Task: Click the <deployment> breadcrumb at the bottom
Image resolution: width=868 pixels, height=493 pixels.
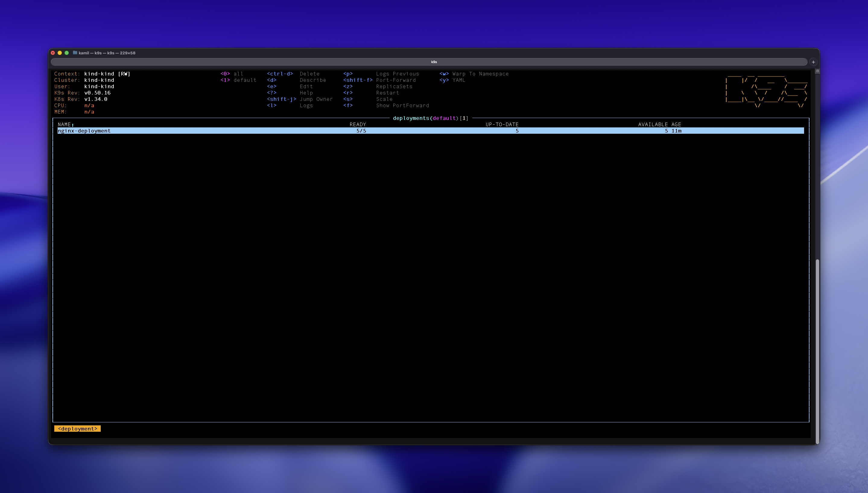Action: tap(78, 429)
